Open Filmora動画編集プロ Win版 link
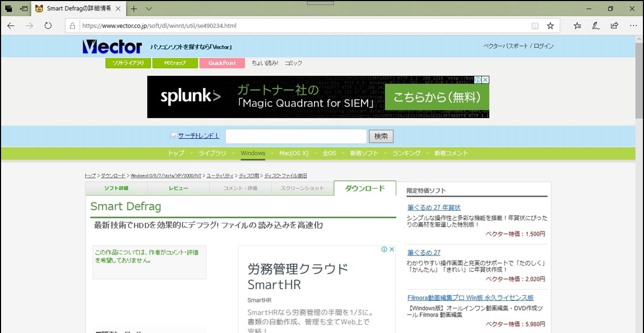Screen dimensions: 644x333 pyautogui.click(x=470, y=298)
